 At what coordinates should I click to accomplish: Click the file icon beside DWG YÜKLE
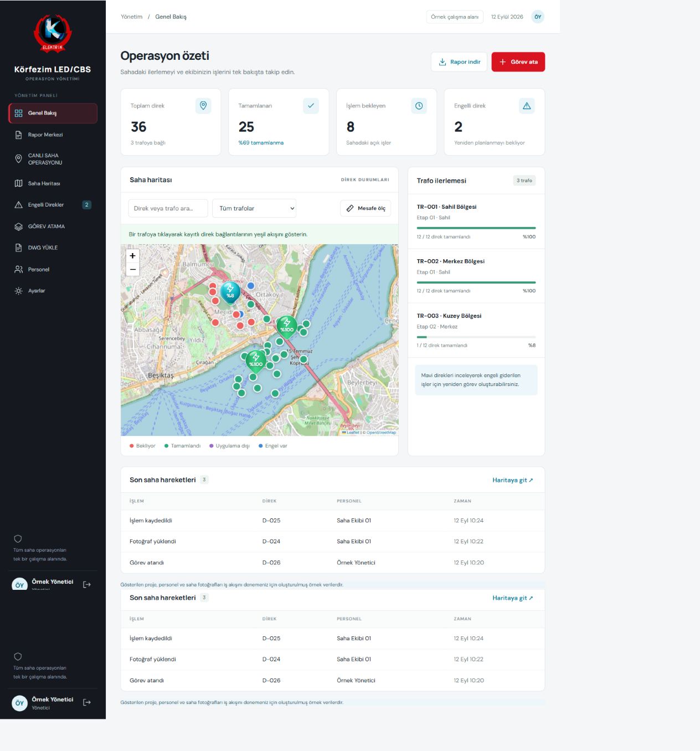[18, 248]
